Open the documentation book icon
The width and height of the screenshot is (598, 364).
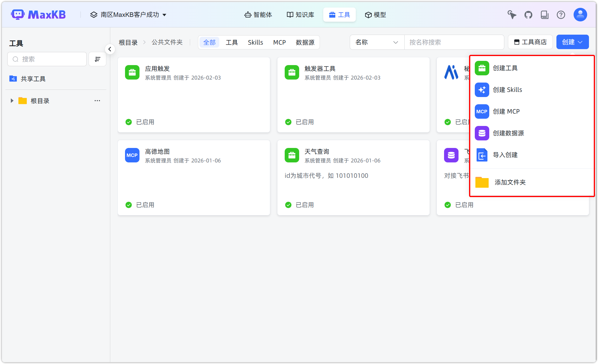click(545, 15)
